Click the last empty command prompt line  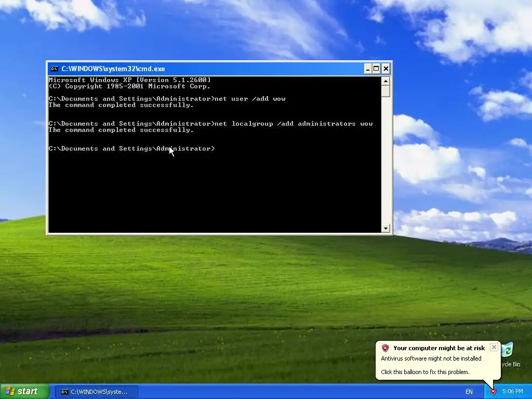[x=131, y=149]
